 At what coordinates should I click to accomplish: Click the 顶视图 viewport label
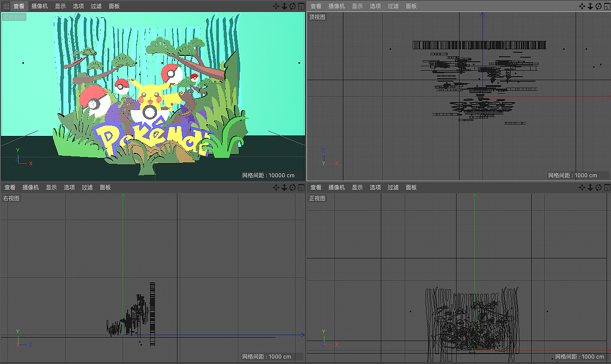coord(317,17)
